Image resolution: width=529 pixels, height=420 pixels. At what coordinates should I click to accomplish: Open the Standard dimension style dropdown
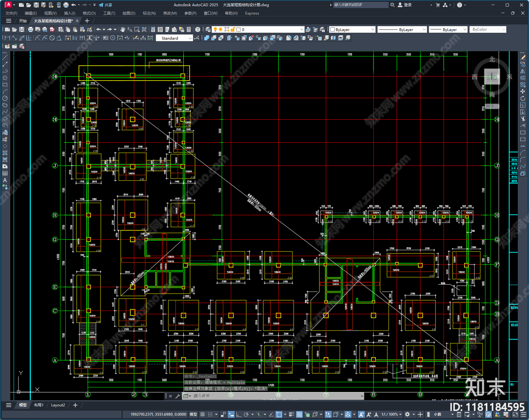pos(174,38)
